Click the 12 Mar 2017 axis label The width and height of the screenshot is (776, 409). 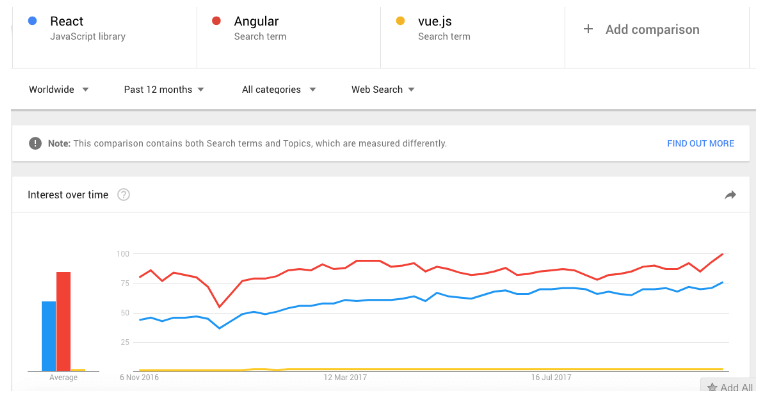(345, 377)
